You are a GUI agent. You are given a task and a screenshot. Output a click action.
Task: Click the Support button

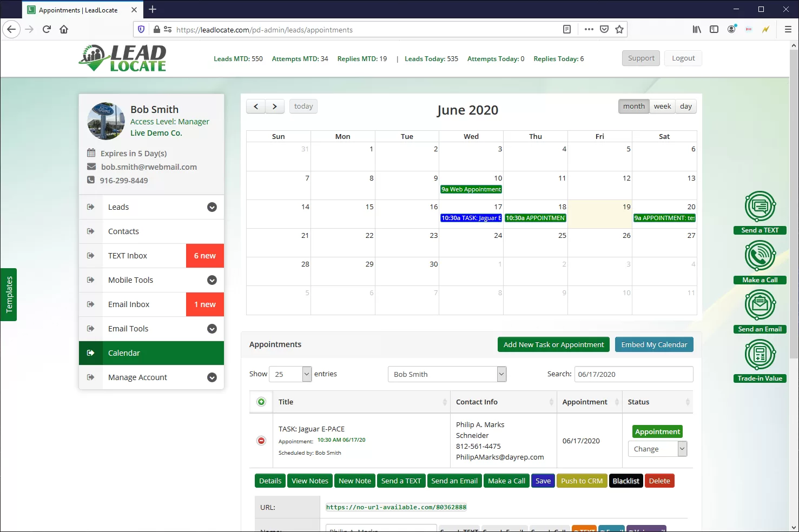[641, 58]
